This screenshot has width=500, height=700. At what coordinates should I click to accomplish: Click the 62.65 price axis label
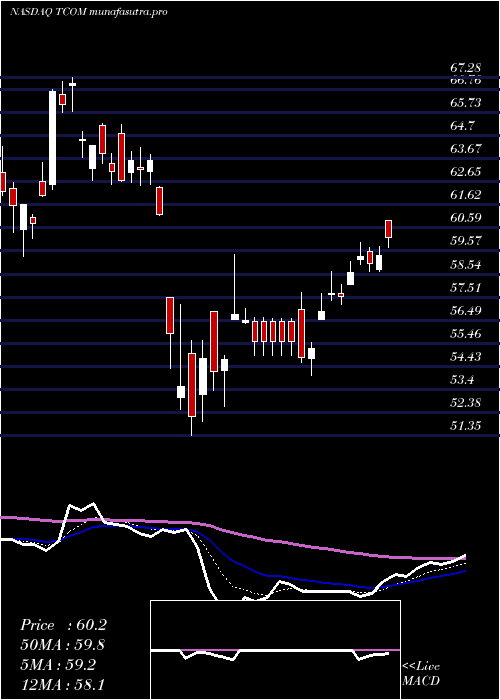[x=465, y=171]
